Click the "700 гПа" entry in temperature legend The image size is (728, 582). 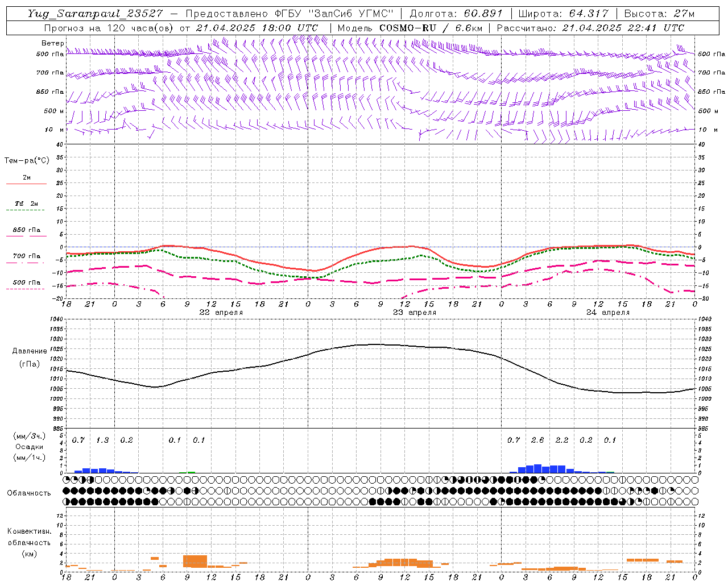(27, 256)
